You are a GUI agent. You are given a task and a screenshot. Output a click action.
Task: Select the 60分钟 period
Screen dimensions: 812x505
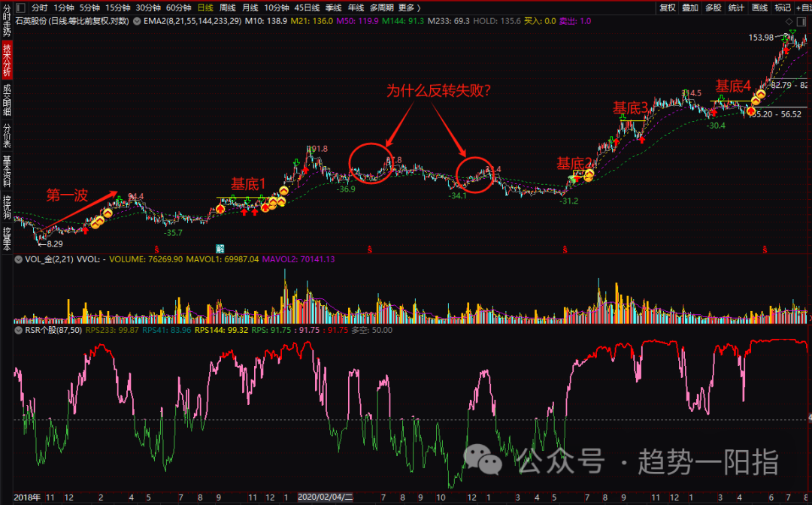pyautogui.click(x=179, y=8)
